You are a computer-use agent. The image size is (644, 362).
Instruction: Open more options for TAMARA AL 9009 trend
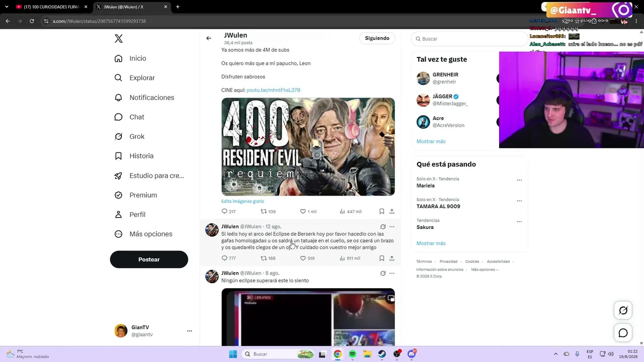pyautogui.click(x=519, y=201)
